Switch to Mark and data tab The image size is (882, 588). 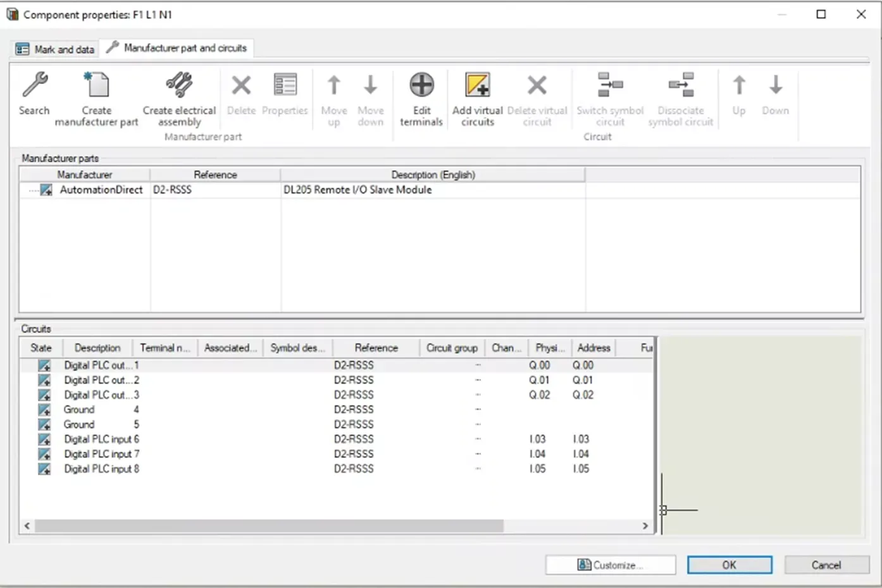[x=55, y=49]
